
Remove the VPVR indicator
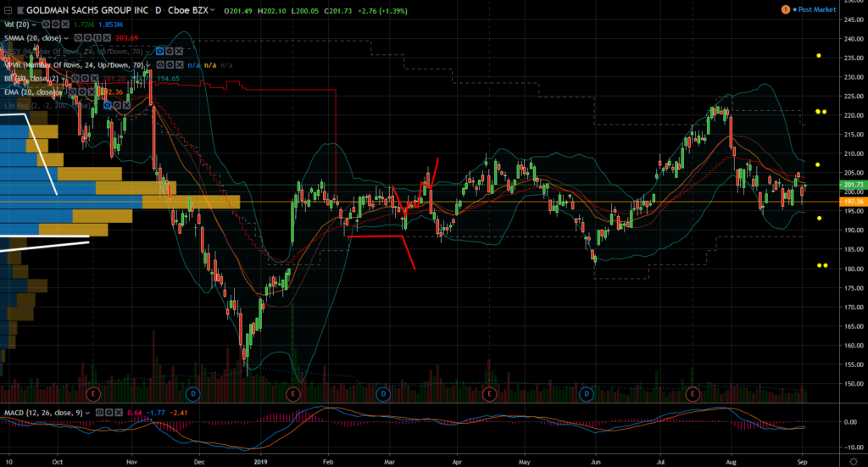coord(180,64)
